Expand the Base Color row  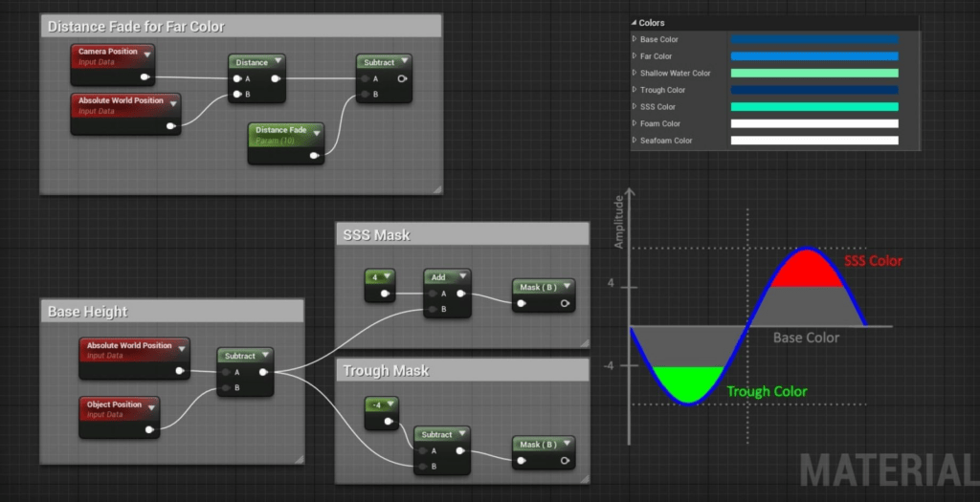point(635,38)
